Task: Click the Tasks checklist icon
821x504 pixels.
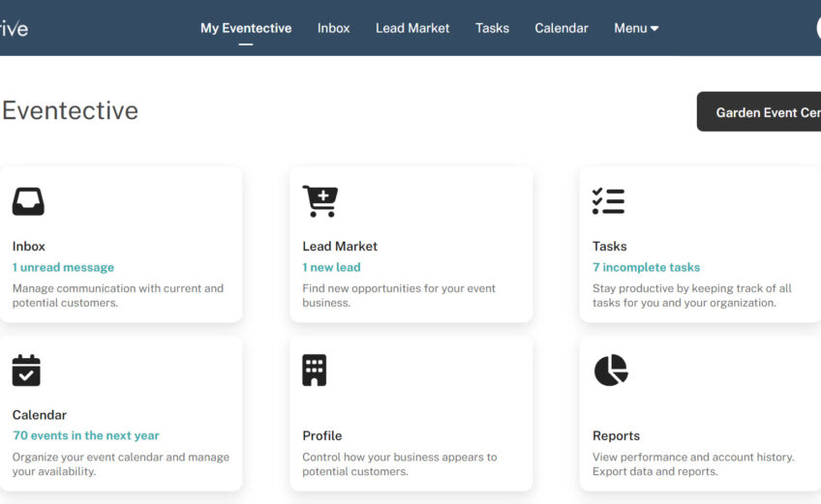Action: click(x=608, y=201)
